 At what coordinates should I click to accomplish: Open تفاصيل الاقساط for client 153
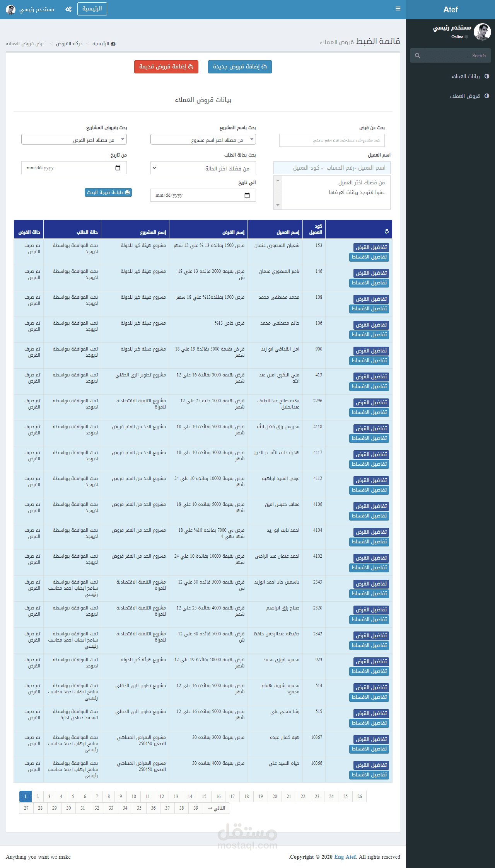coord(369,257)
